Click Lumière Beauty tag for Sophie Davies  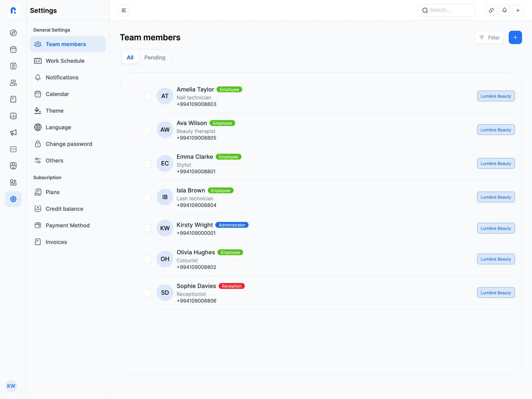(496, 293)
